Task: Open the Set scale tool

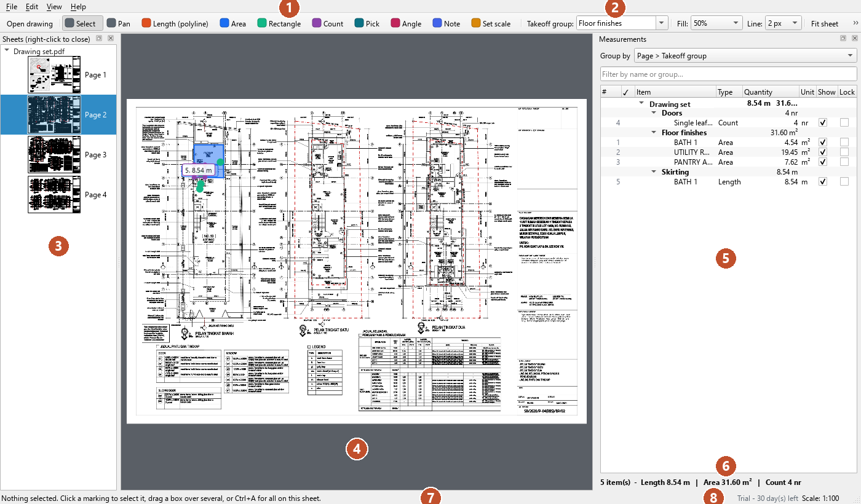Action: pyautogui.click(x=491, y=24)
